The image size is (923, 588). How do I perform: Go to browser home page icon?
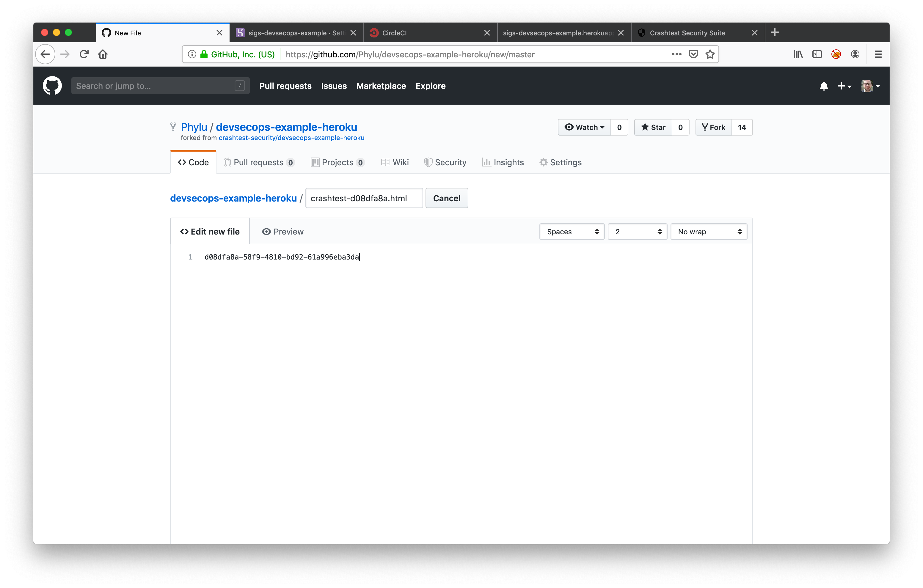tap(103, 54)
